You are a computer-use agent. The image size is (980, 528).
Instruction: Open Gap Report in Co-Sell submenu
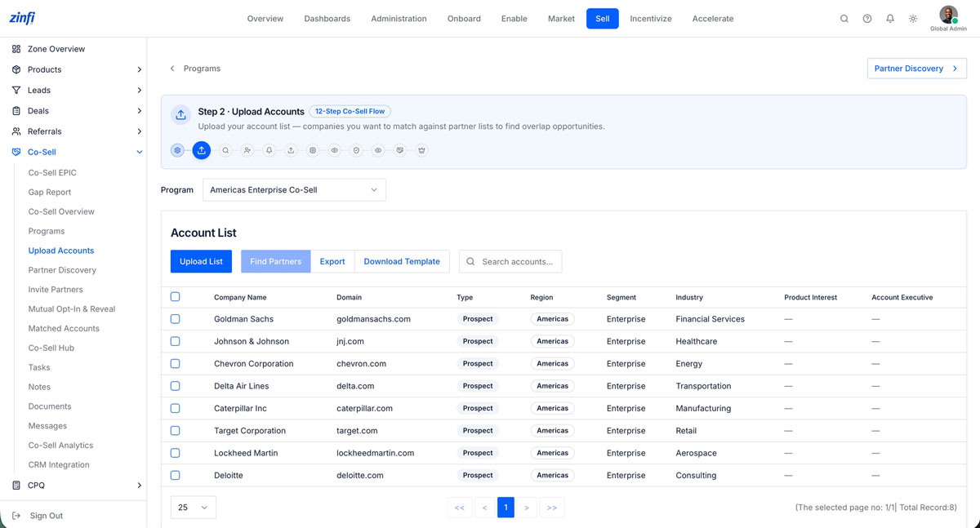[x=50, y=192]
